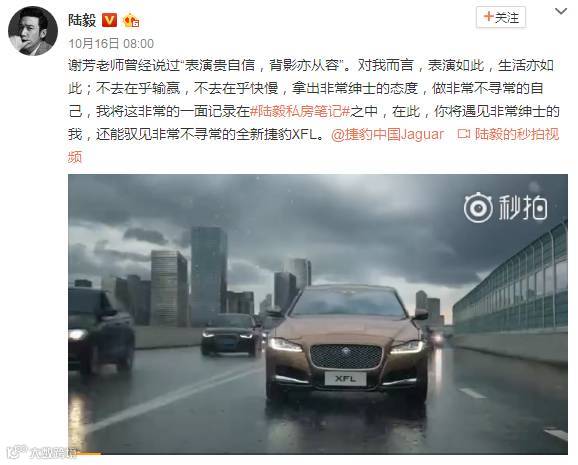578x465 pixels.
Task: Open the #陆毅私房笔记# hashtag topic
Action: click(300, 111)
